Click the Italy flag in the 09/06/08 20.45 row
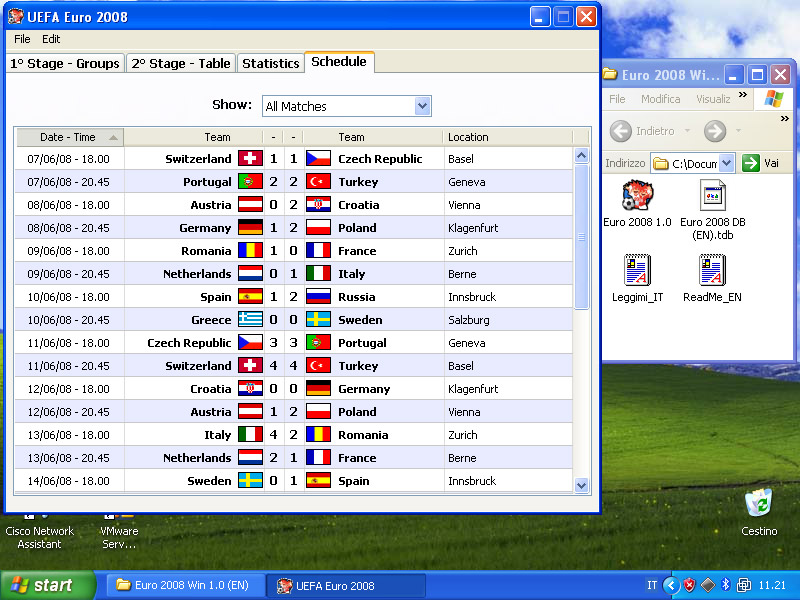 [318, 273]
